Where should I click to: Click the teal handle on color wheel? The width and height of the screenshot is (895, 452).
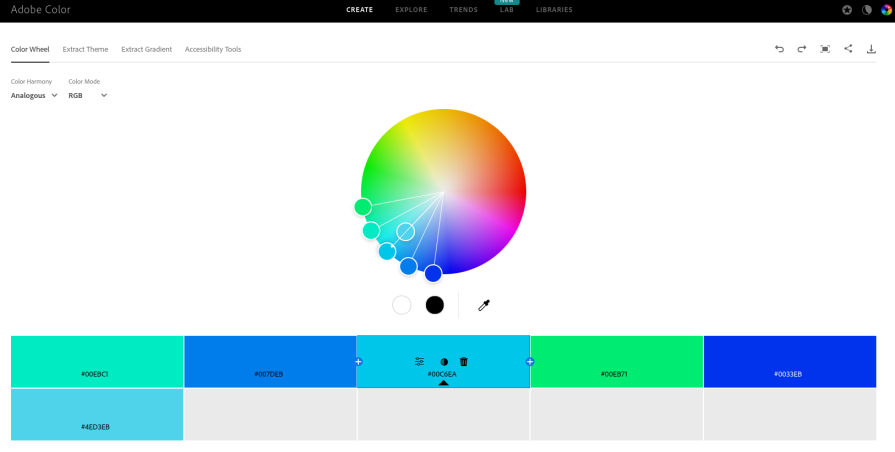[371, 231]
